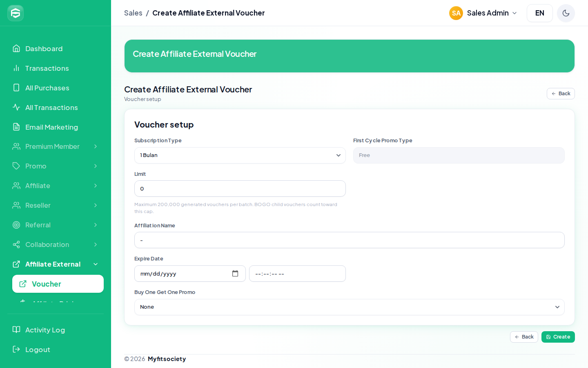Click the Activity Log book icon
Screen dimensions: 588x368
(x=16, y=330)
